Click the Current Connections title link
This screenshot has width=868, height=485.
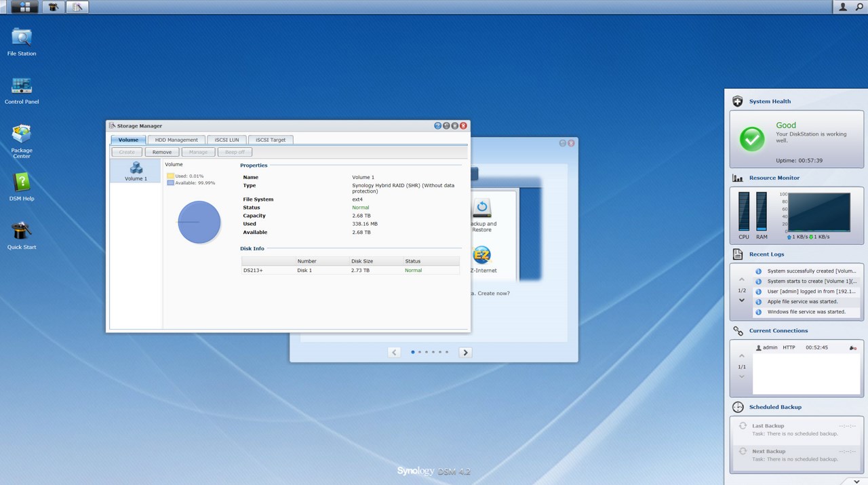pyautogui.click(x=778, y=331)
